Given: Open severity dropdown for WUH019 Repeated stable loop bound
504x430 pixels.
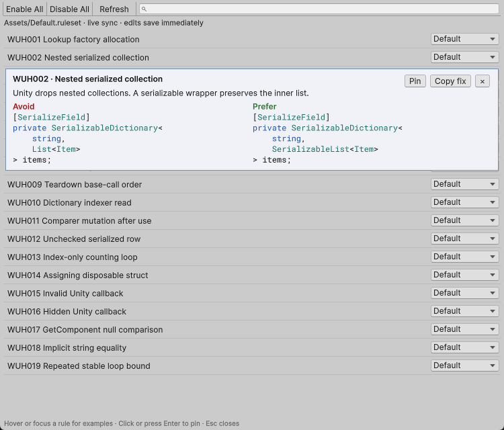Looking at the screenshot, I should tap(464, 365).
